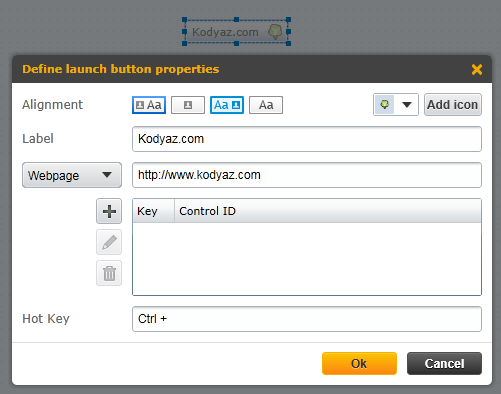Click the Key column header
This screenshot has width=501, height=394.
154,211
